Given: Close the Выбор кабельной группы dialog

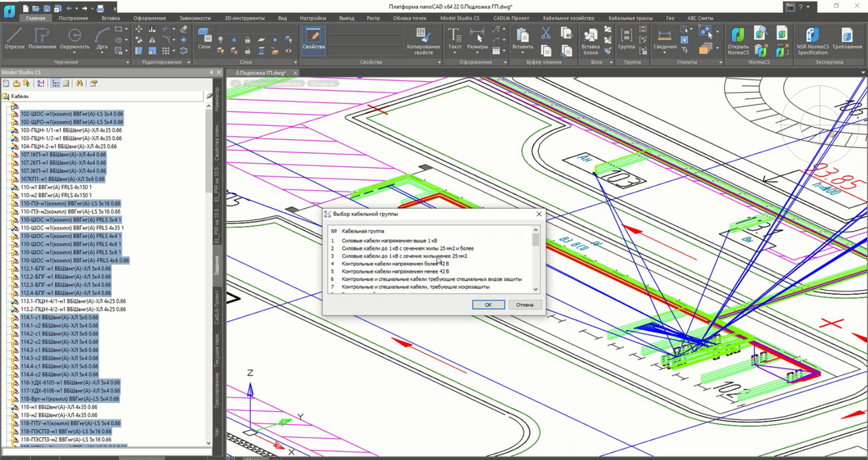Looking at the screenshot, I should [x=539, y=213].
